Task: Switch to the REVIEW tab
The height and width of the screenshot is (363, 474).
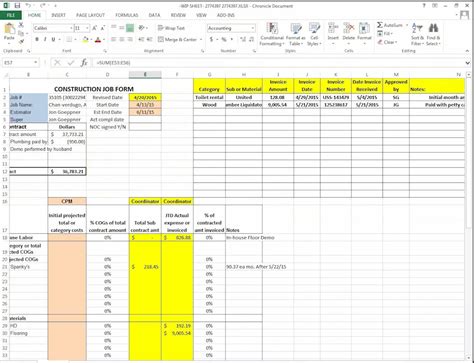Action: [x=178, y=15]
